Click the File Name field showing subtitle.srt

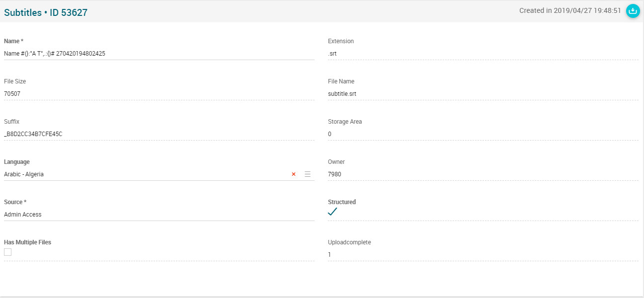tap(483, 93)
